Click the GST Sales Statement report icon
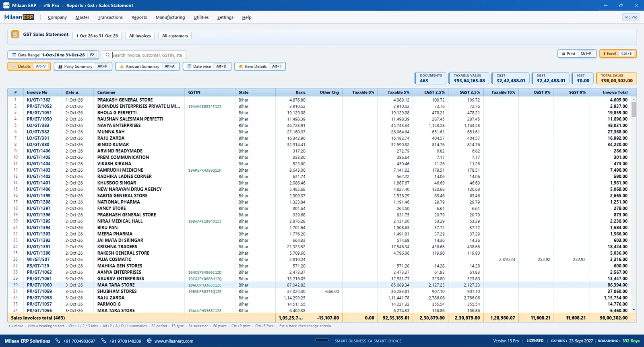The width and height of the screenshot is (644, 347). pos(15,35)
